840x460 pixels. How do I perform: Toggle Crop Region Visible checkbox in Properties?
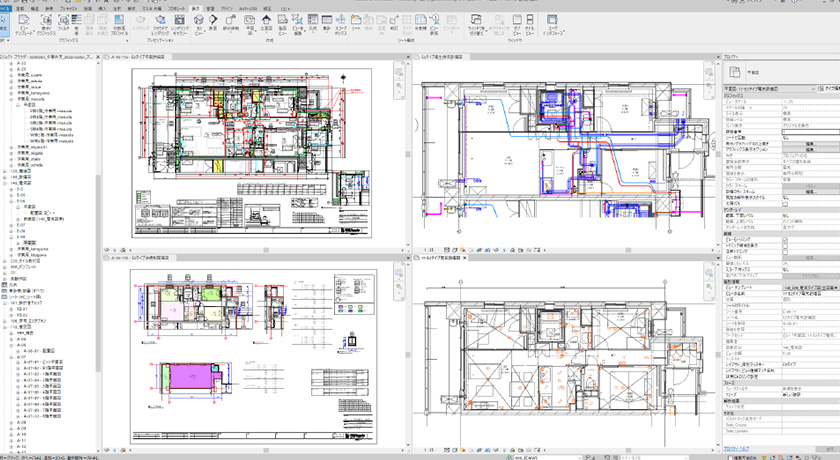pyautogui.click(x=784, y=247)
